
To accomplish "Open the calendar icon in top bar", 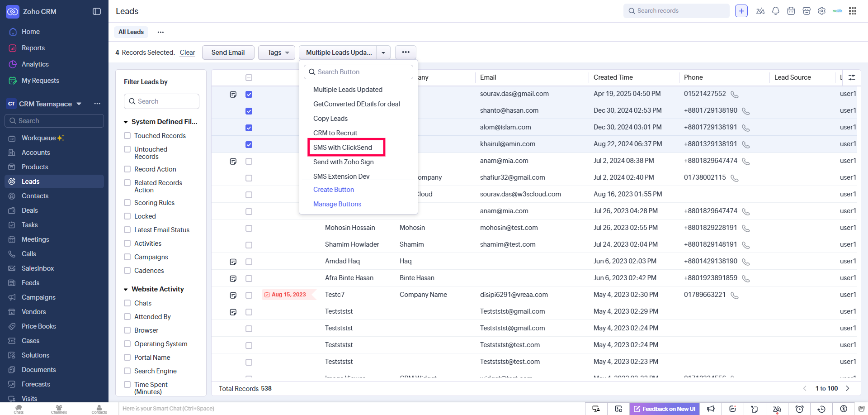I will [791, 11].
